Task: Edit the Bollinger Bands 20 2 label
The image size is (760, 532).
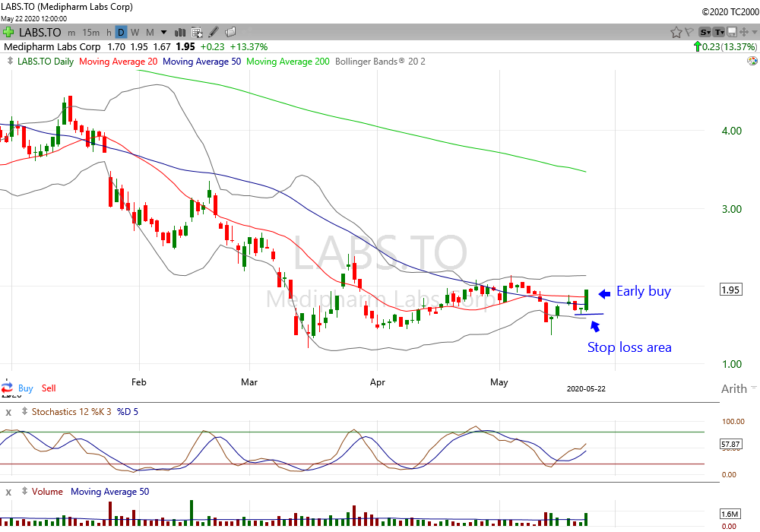Action: point(380,62)
